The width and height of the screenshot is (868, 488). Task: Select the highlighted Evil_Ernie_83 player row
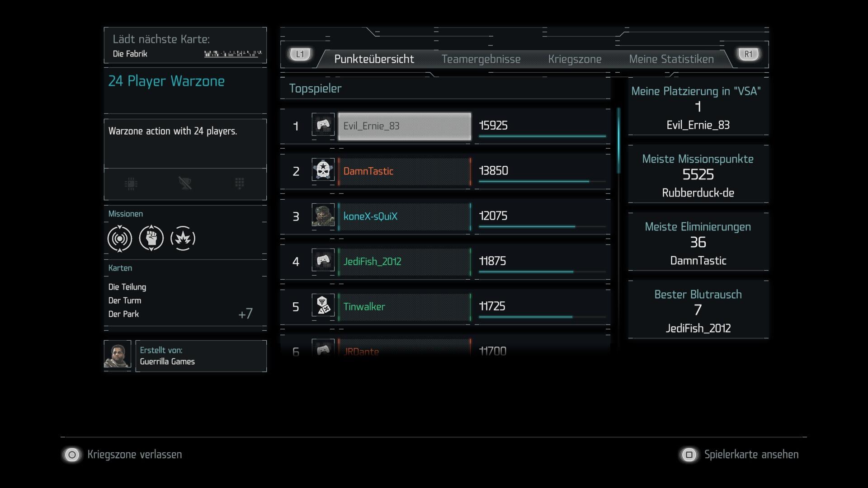tap(404, 126)
